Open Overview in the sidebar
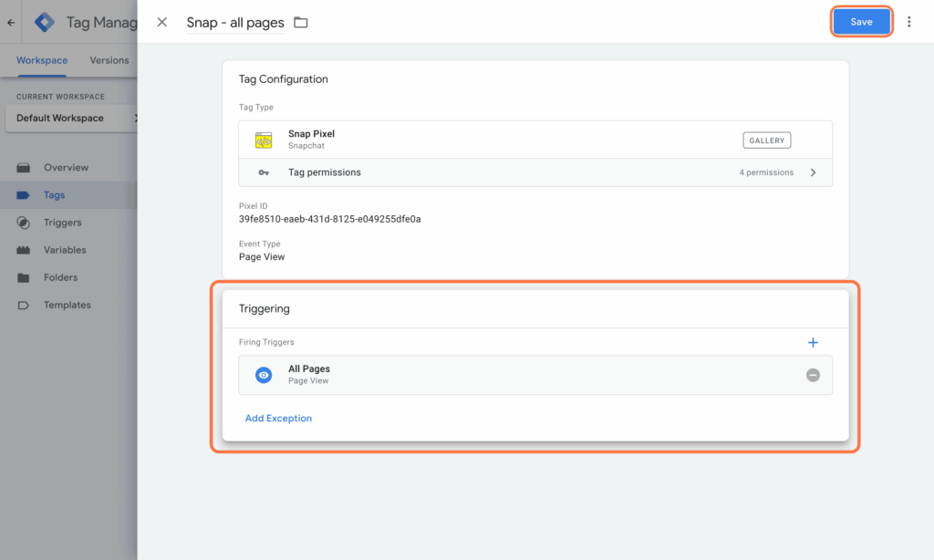This screenshot has height=560, width=934. pos(68,168)
